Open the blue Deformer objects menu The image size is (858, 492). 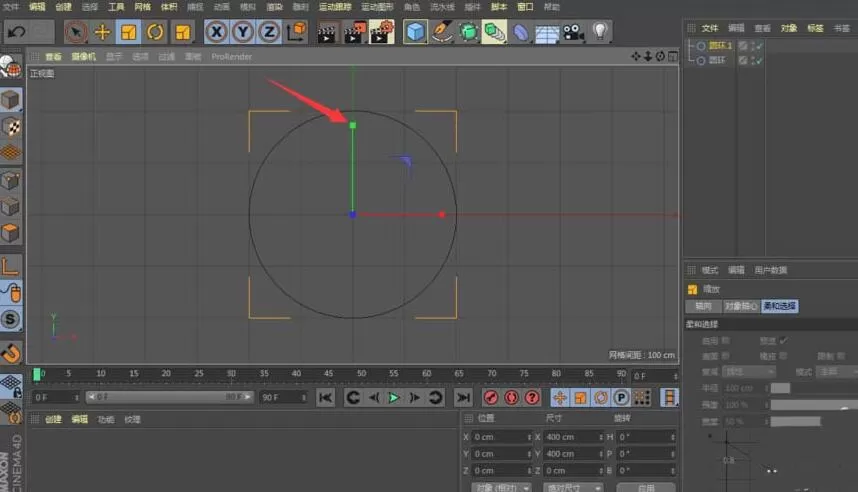[521, 32]
